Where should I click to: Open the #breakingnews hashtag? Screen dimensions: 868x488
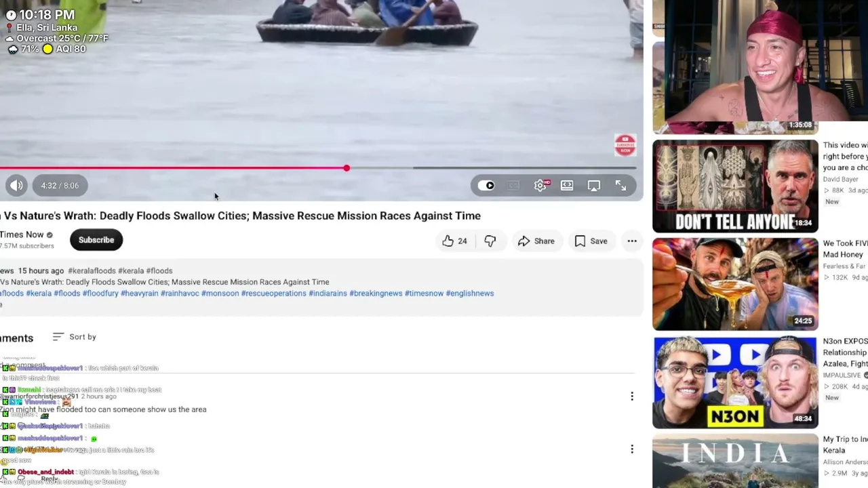(376, 293)
